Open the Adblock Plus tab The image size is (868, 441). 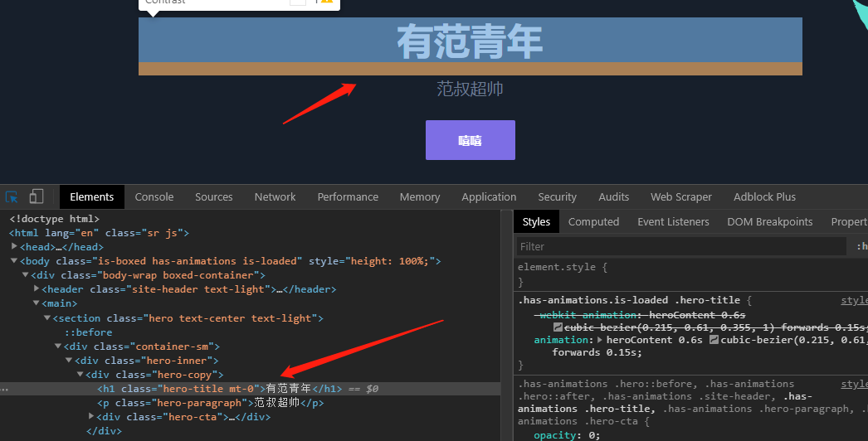point(764,197)
